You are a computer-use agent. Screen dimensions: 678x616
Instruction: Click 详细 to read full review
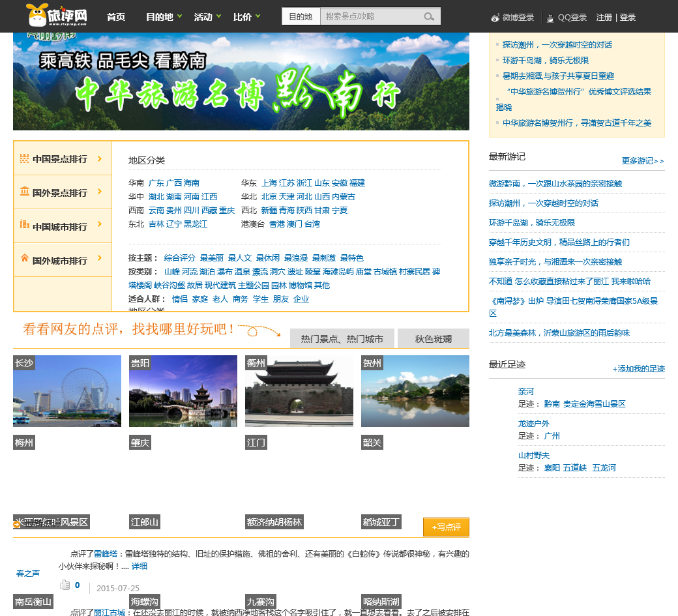tap(140, 566)
